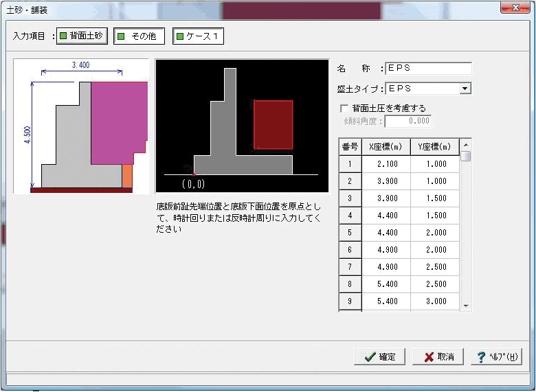Image resolution: width=536 pixels, height=392 pixels.
Task: Select row number 7 header
Action: click(x=350, y=266)
